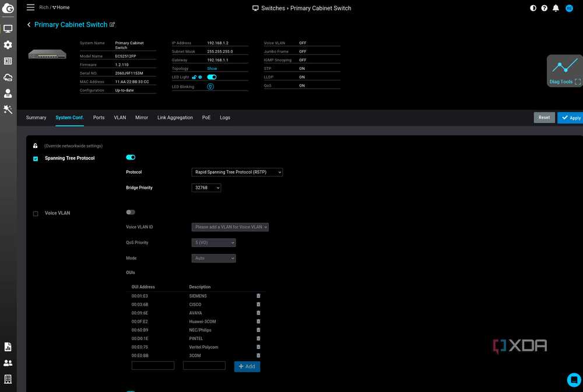Open the team members sidebar icon
This screenshot has height=392, width=583.
(x=8, y=363)
